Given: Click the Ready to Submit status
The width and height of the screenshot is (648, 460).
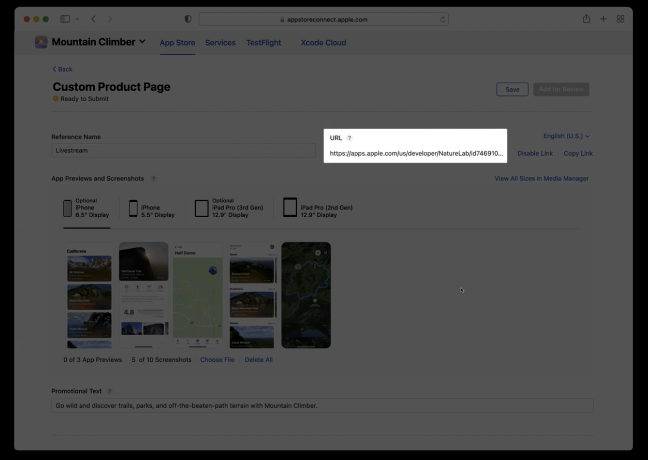Looking at the screenshot, I should coord(81,99).
